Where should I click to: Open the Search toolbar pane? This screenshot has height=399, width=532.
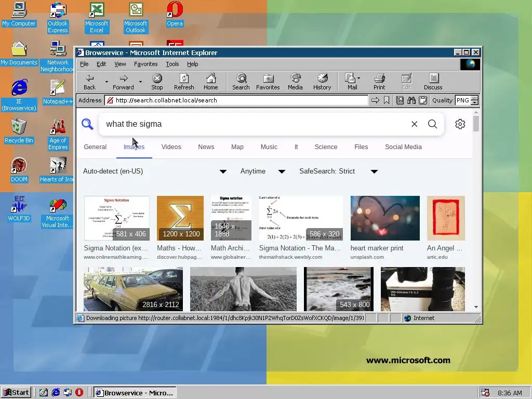[x=241, y=82]
